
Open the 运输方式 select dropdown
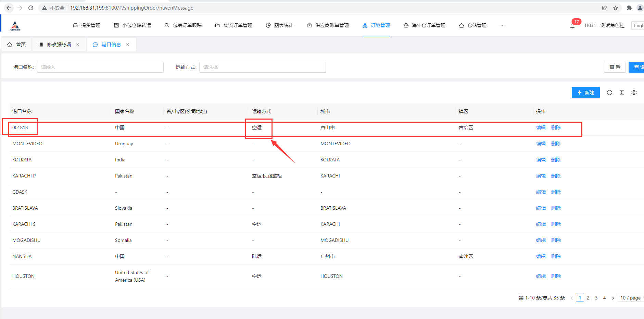(x=262, y=67)
